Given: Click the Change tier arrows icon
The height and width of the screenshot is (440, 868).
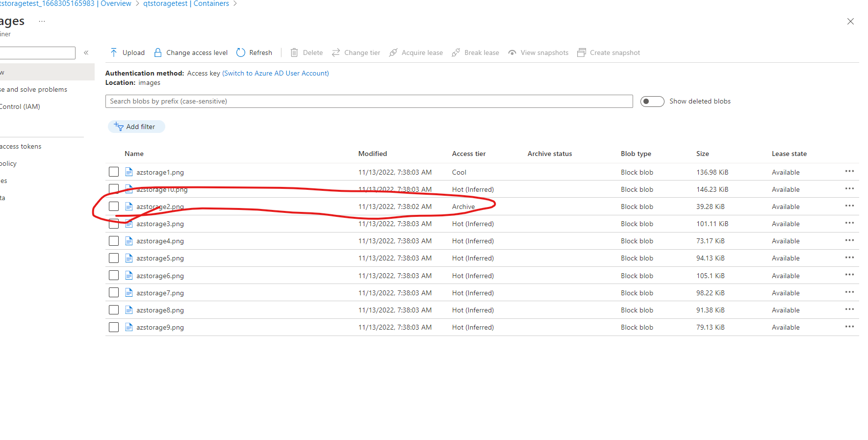Looking at the screenshot, I should point(336,52).
